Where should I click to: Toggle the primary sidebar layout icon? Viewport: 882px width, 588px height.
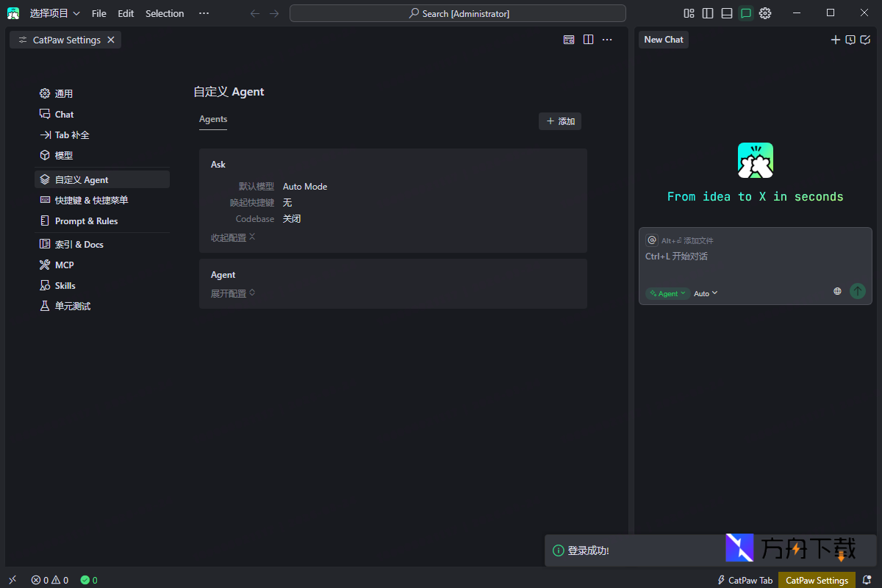[x=708, y=13]
